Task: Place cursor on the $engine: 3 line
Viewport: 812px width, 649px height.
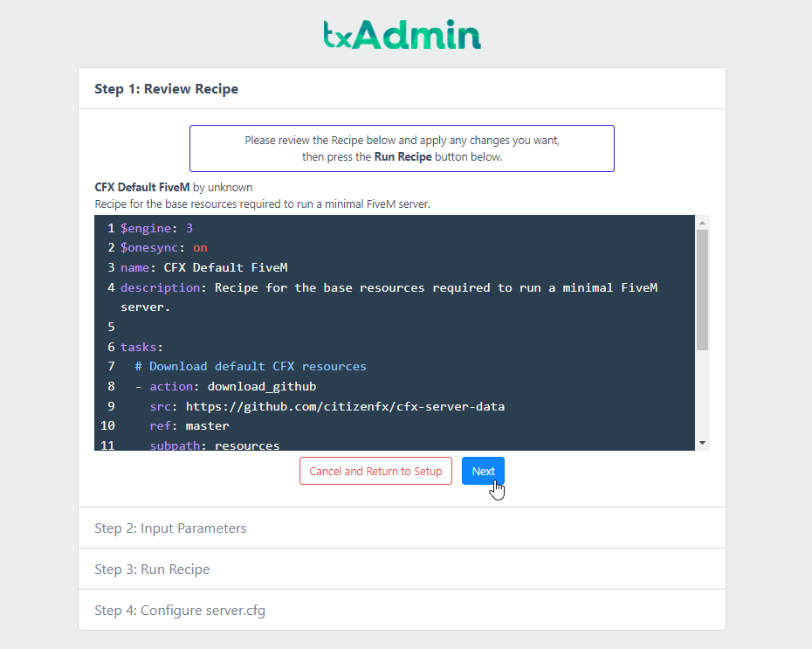Action: 156,228
